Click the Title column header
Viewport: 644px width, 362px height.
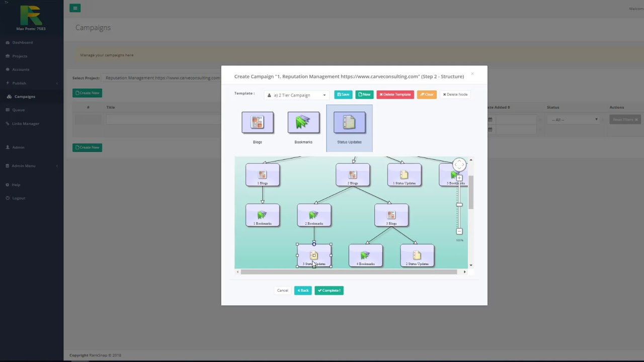pyautogui.click(x=110, y=107)
